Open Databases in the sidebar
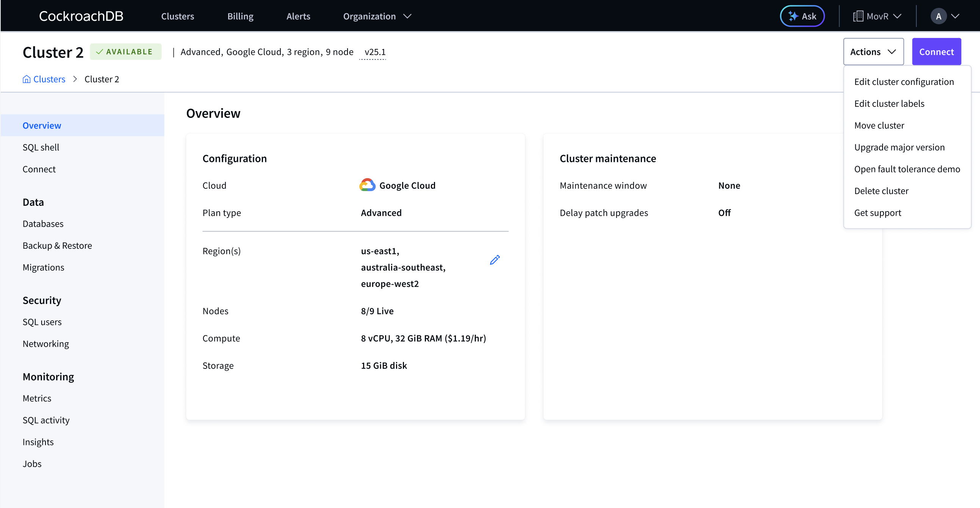Screen dimensions: 980x508 (x=43, y=224)
